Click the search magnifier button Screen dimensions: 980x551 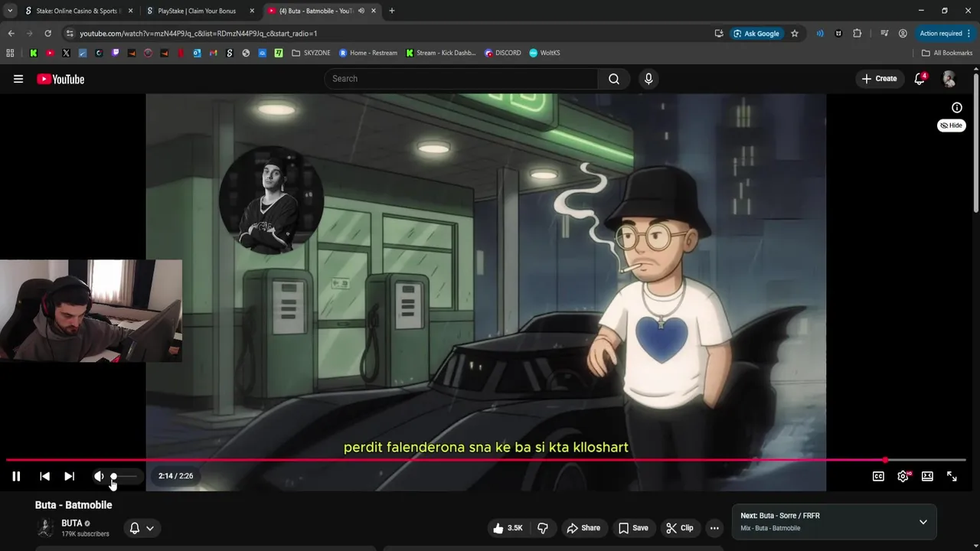point(613,79)
